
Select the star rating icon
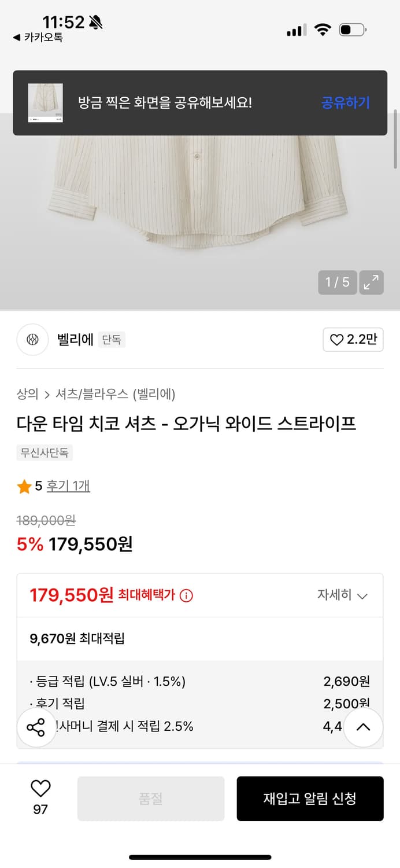[x=24, y=486]
